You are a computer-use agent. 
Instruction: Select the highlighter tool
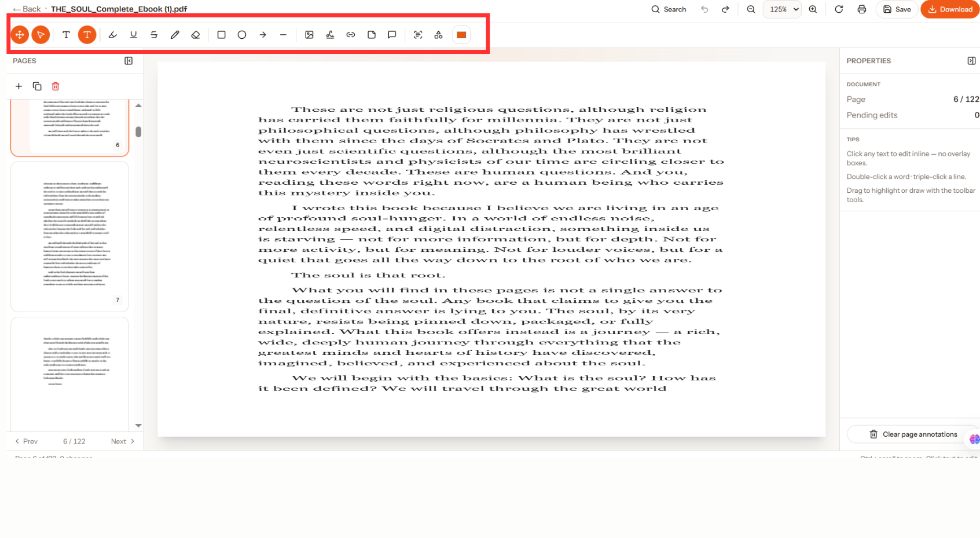[x=113, y=35]
